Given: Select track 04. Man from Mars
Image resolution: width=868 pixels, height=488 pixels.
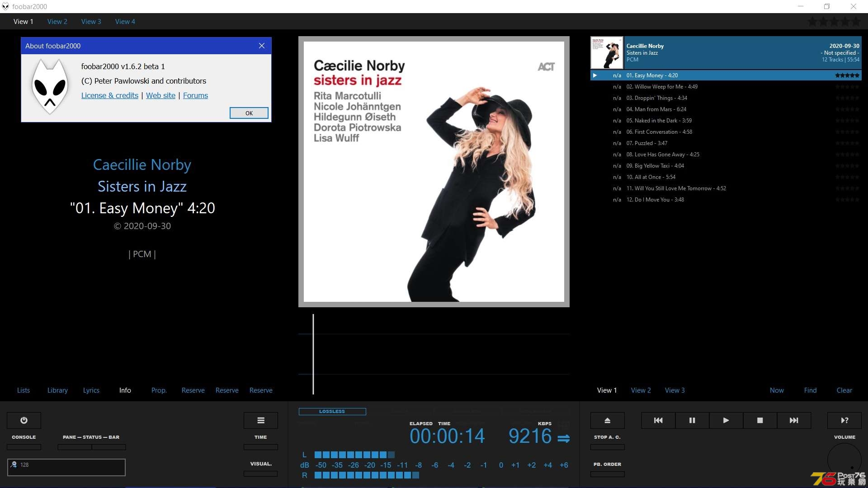Looking at the screenshot, I should pyautogui.click(x=726, y=109).
